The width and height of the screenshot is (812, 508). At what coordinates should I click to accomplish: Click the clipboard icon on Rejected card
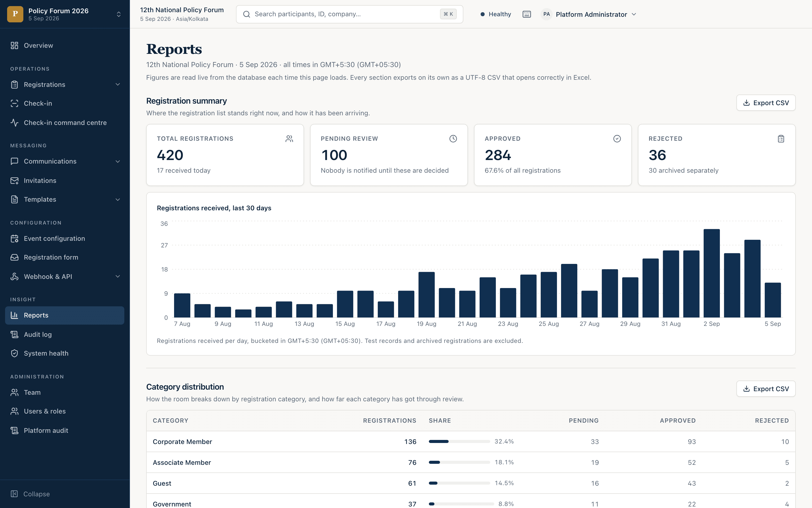[781, 139]
